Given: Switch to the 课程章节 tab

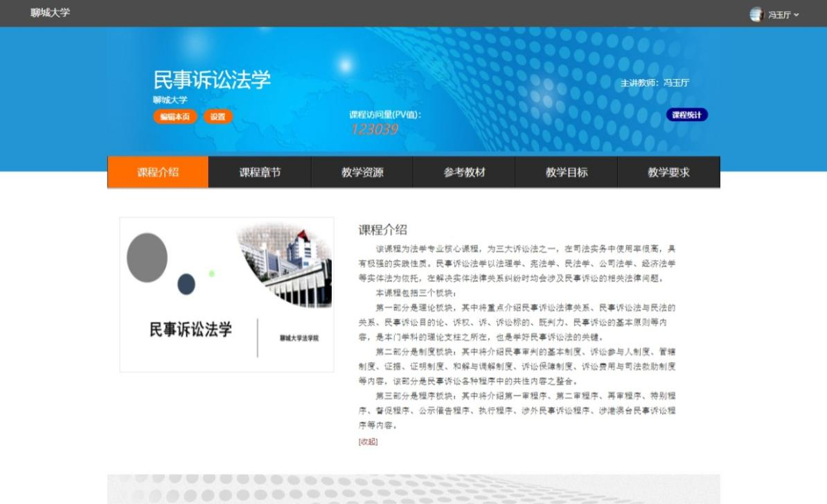Looking at the screenshot, I should [260, 172].
